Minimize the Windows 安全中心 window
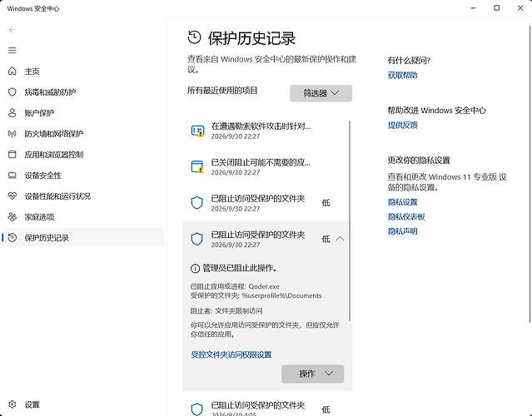Viewport: 532px width, 416px height. 473,8
